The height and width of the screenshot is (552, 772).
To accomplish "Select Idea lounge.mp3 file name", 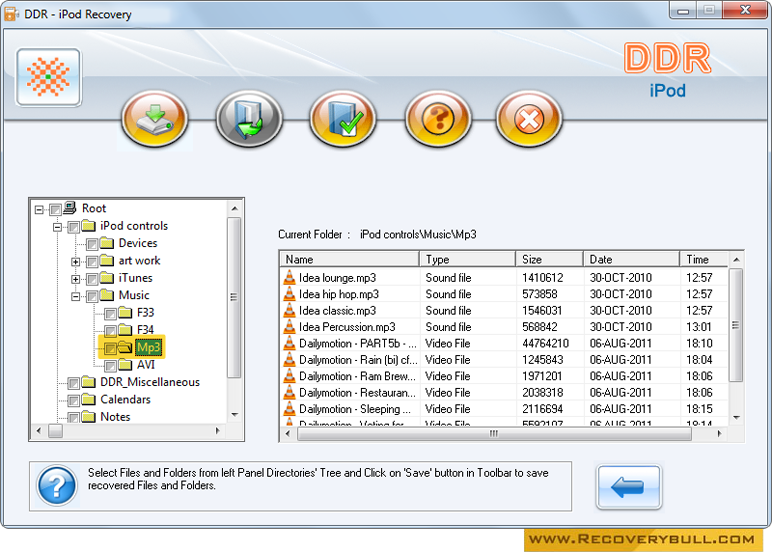I will coord(337,278).
